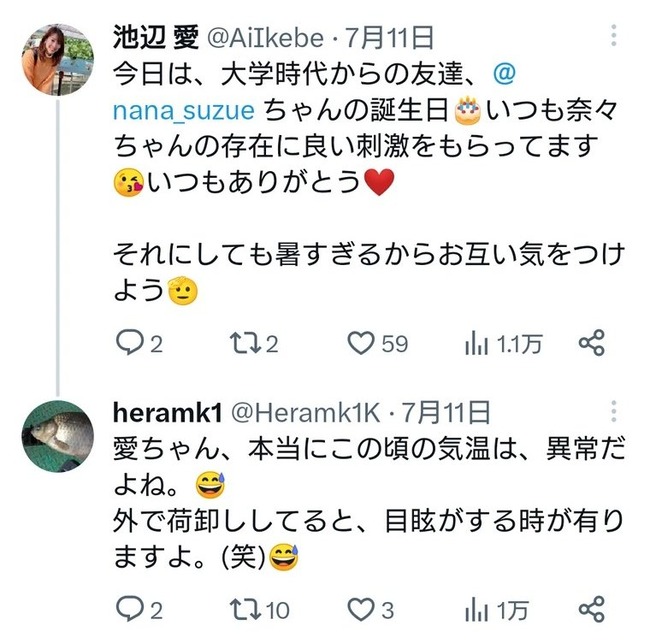The height and width of the screenshot is (643, 650).
Task: Open the 7月11日 timestamp on heramk1's reply
Action: (446, 412)
